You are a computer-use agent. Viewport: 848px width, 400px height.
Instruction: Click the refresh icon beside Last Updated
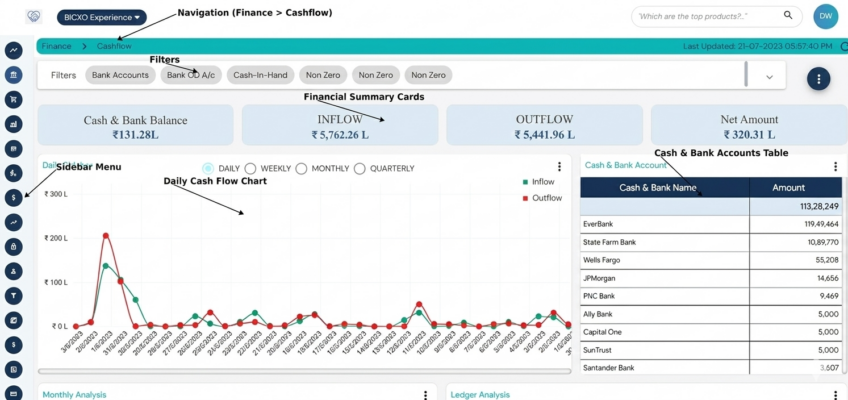tap(843, 46)
